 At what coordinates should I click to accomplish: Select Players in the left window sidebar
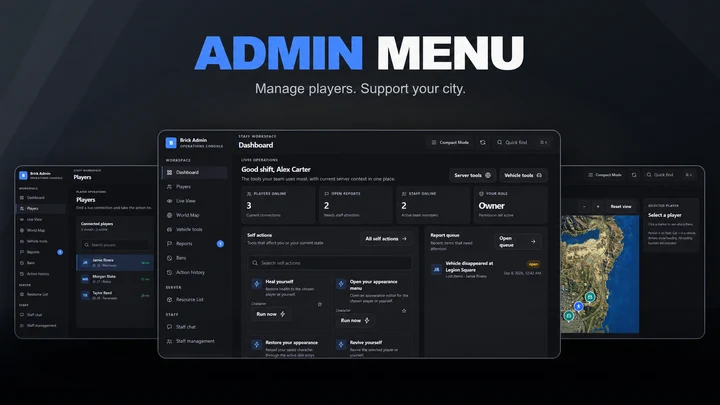click(x=41, y=208)
